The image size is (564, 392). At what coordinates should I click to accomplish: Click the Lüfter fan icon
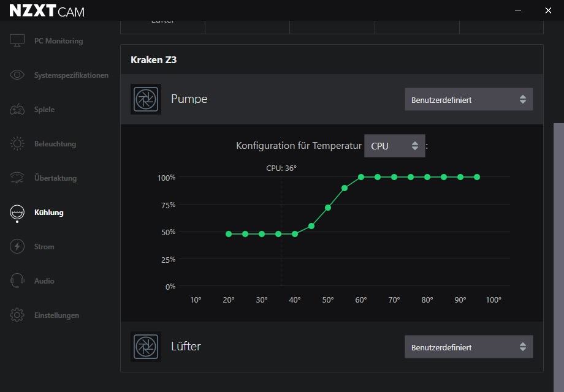pyautogui.click(x=146, y=346)
